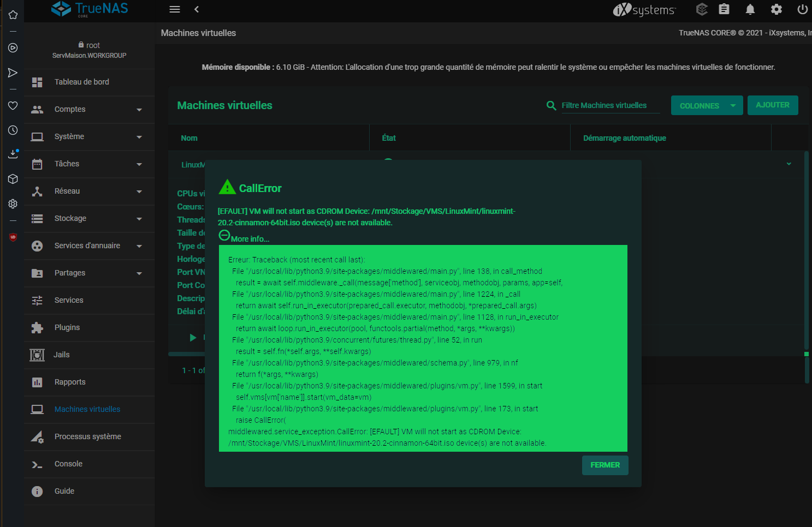The width and height of the screenshot is (812, 527).
Task: Click the Rapports chart icon
Action: point(37,382)
